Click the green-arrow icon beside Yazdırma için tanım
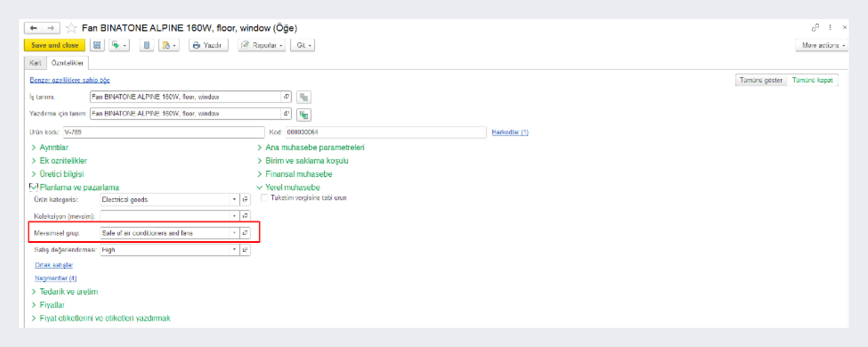This screenshot has height=347, width=868. (304, 114)
